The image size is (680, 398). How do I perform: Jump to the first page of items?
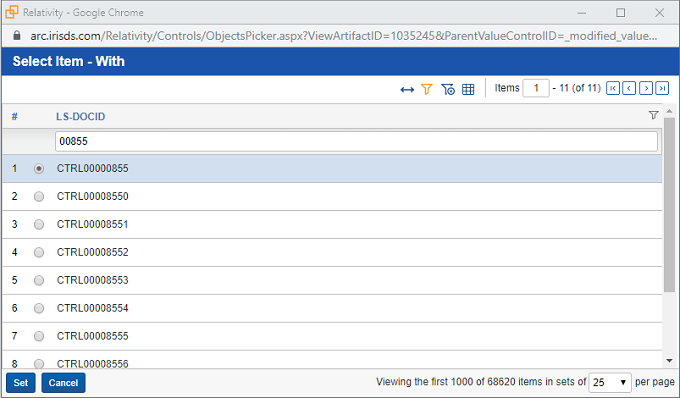(x=612, y=88)
